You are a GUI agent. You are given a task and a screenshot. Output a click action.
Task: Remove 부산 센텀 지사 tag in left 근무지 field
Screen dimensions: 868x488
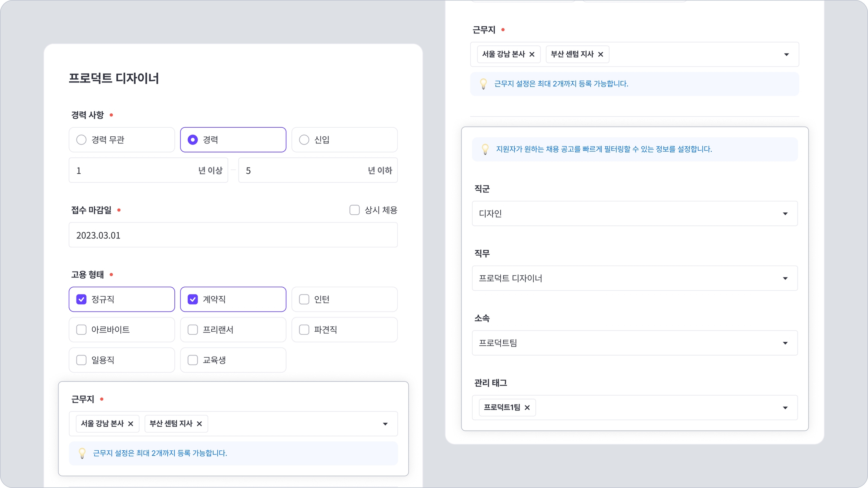click(x=199, y=424)
